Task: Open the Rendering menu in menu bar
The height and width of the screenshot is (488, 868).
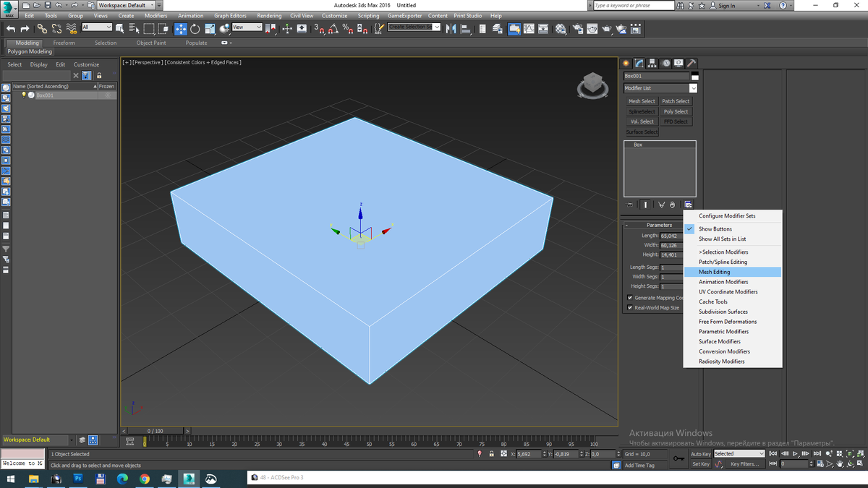Action: [269, 16]
